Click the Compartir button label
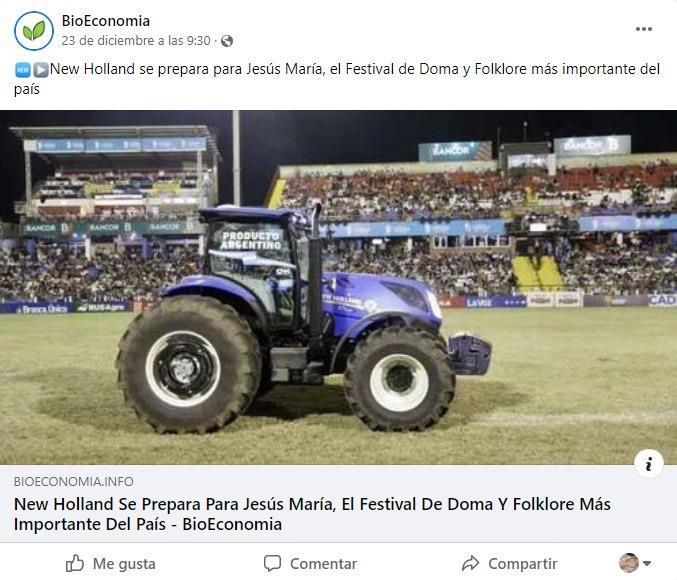The height and width of the screenshot is (580, 677). [523, 564]
